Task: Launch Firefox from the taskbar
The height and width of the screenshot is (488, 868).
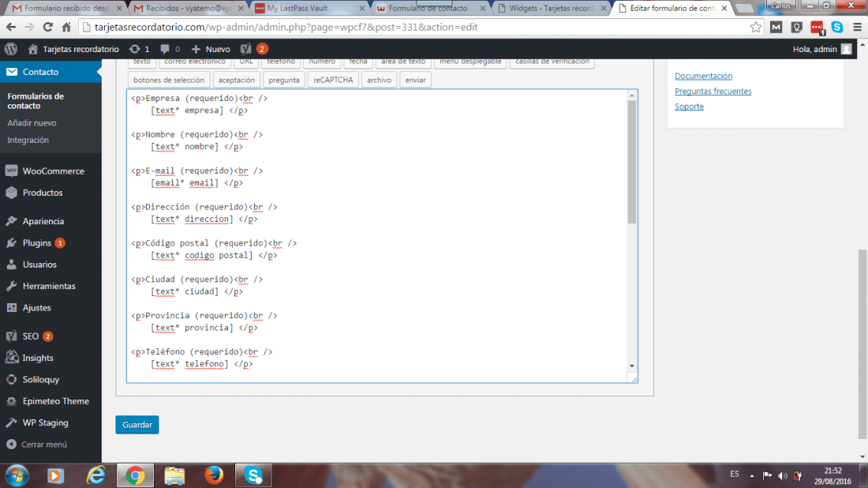Action: coord(214,475)
